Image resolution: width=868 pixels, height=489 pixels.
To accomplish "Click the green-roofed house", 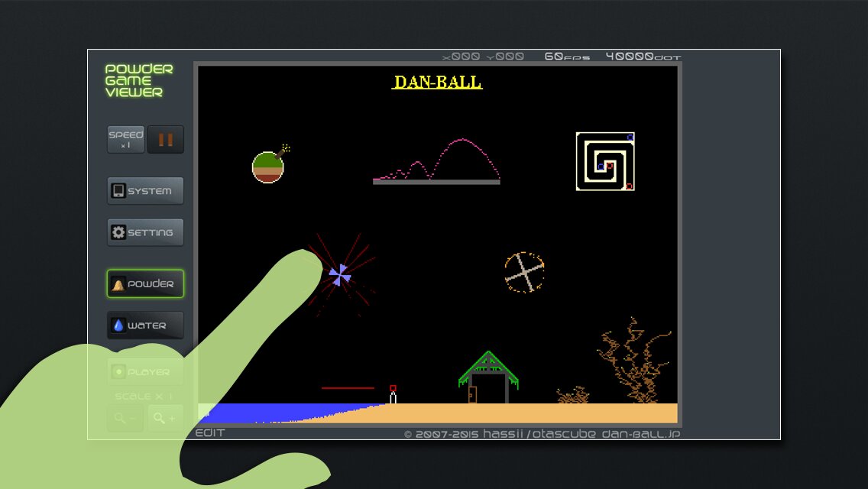I will point(488,378).
